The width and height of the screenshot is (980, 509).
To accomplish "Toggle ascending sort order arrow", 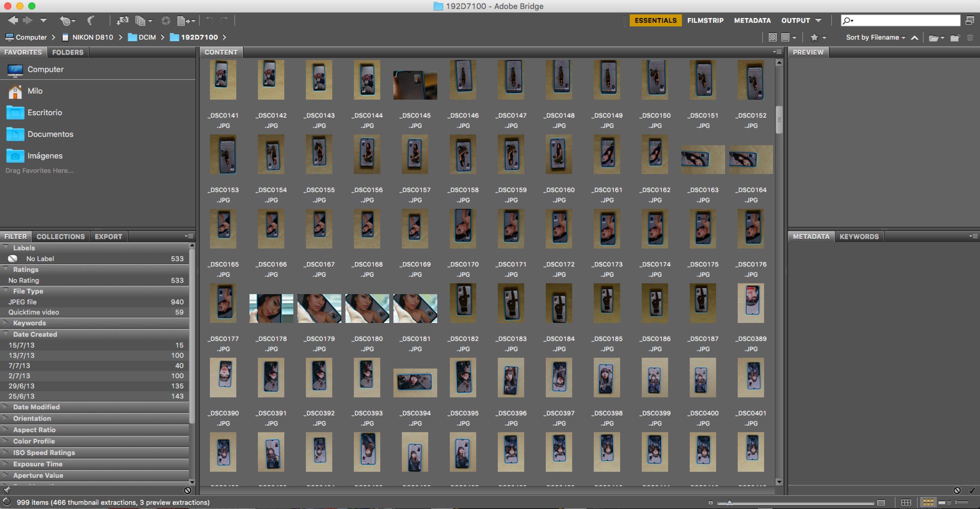I will 915,37.
